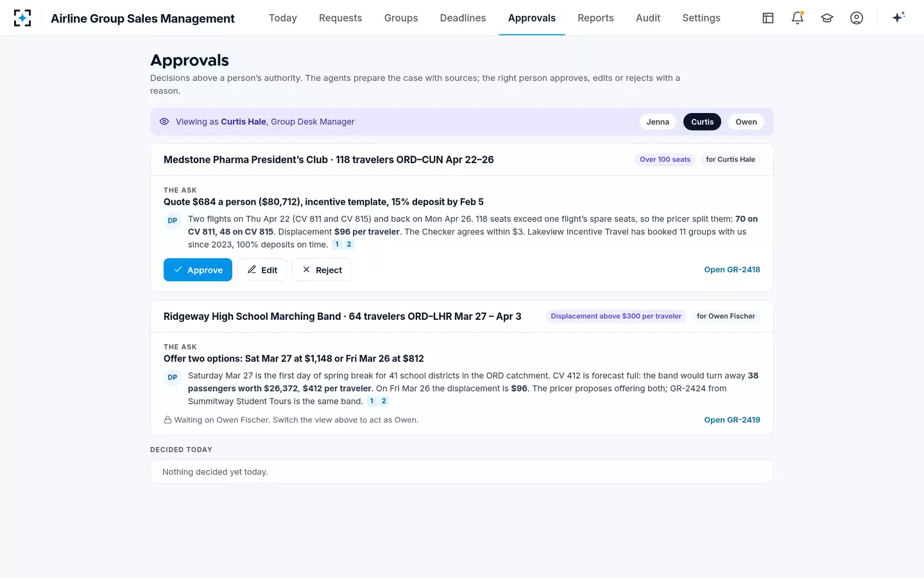Click the app logo icon
The image size is (924, 578).
coord(22,18)
